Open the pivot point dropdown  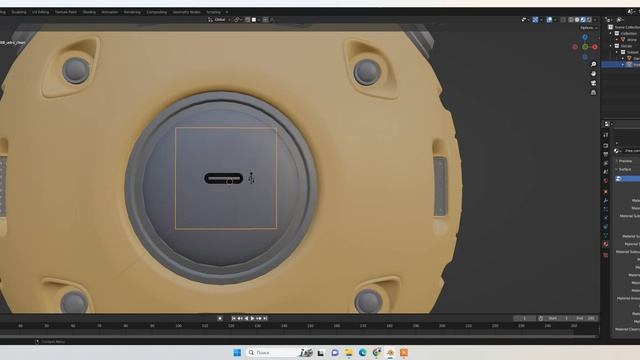tap(237, 20)
